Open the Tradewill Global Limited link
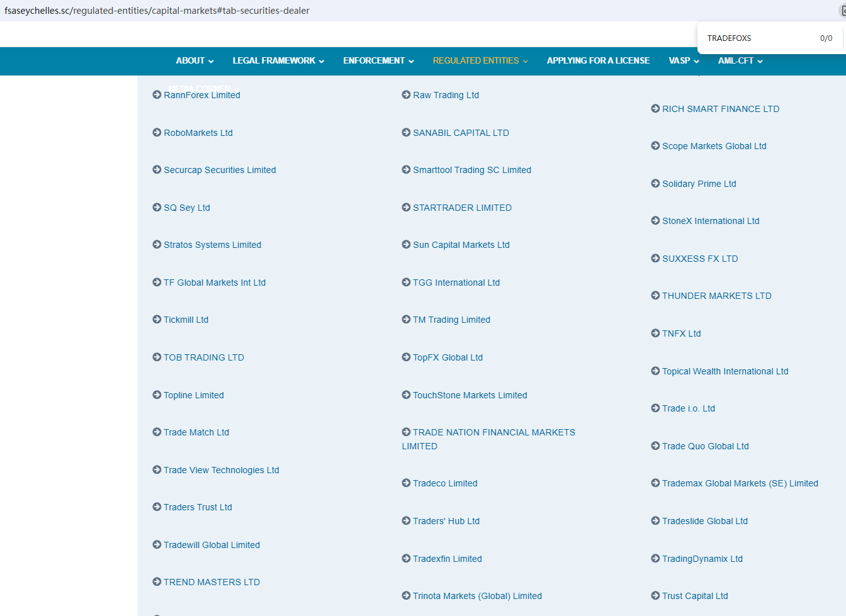The height and width of the screenshot is (616, 846). [x=211, y=545]
